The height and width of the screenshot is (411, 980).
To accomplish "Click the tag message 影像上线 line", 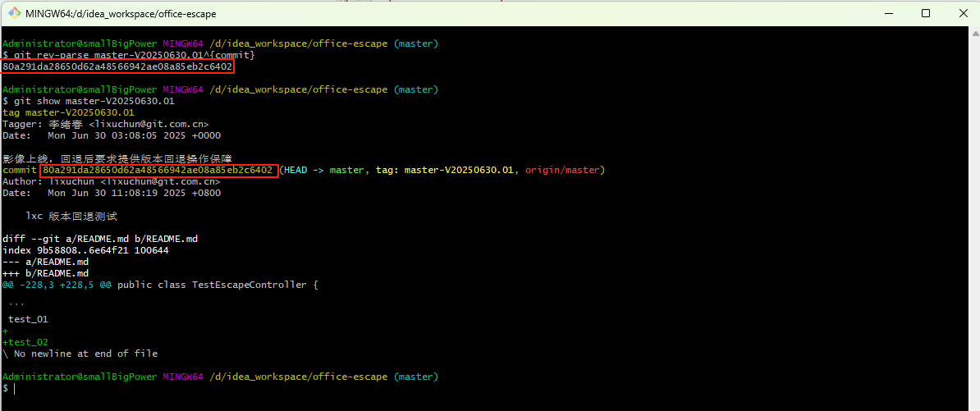I will (117, 158).
